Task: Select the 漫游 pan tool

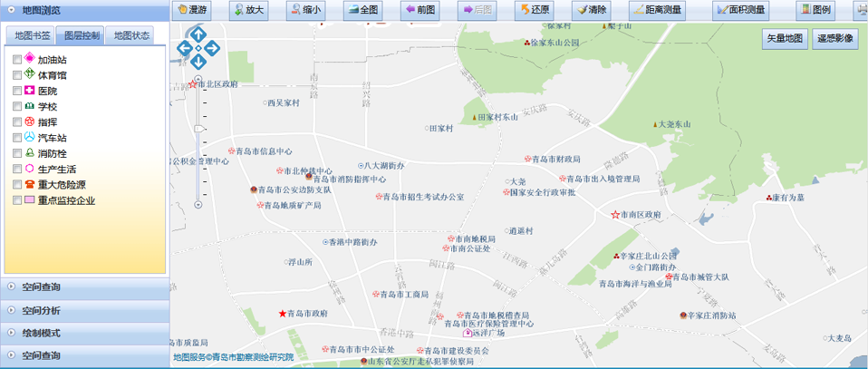Action: tap(194, 10)
